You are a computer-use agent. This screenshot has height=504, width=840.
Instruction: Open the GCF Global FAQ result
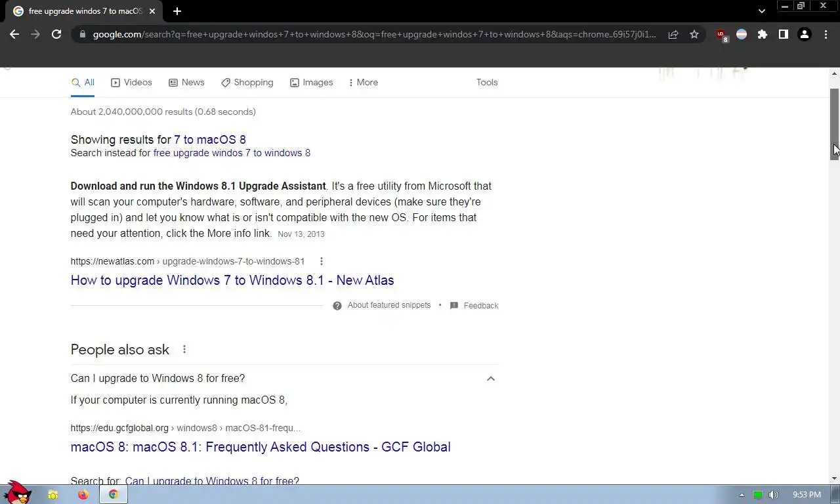coord(261,447)
